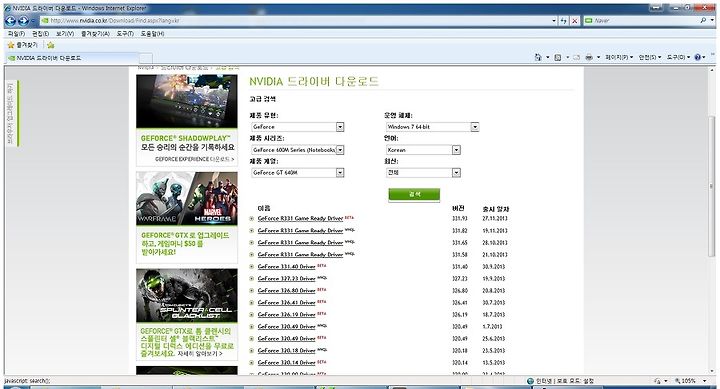Open the Help question mark icon

click(x=698, y=57)
